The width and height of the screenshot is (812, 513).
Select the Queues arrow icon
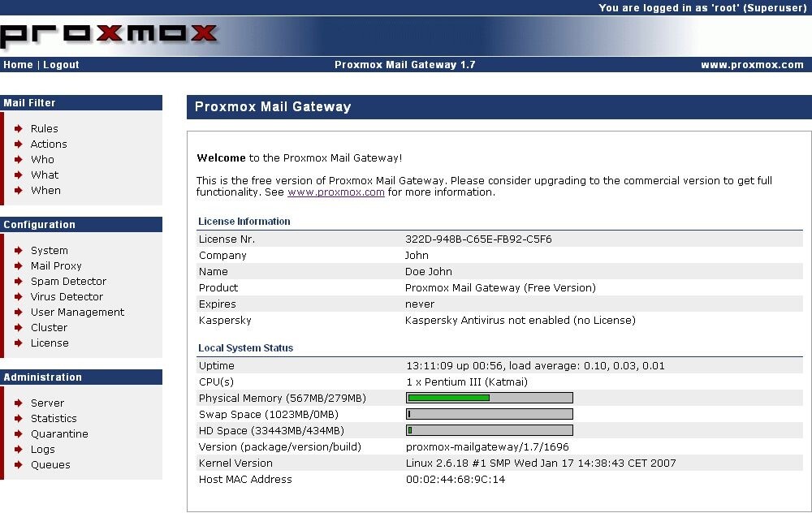click(18, 464)
